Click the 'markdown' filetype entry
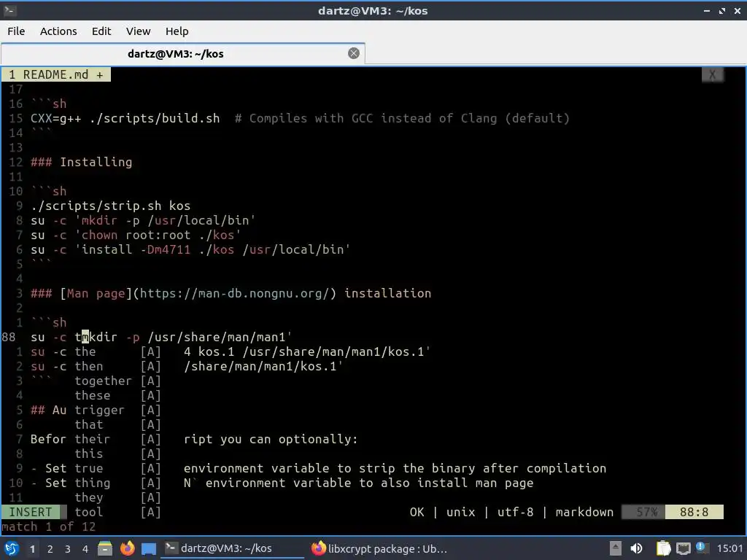 point(584,513)
